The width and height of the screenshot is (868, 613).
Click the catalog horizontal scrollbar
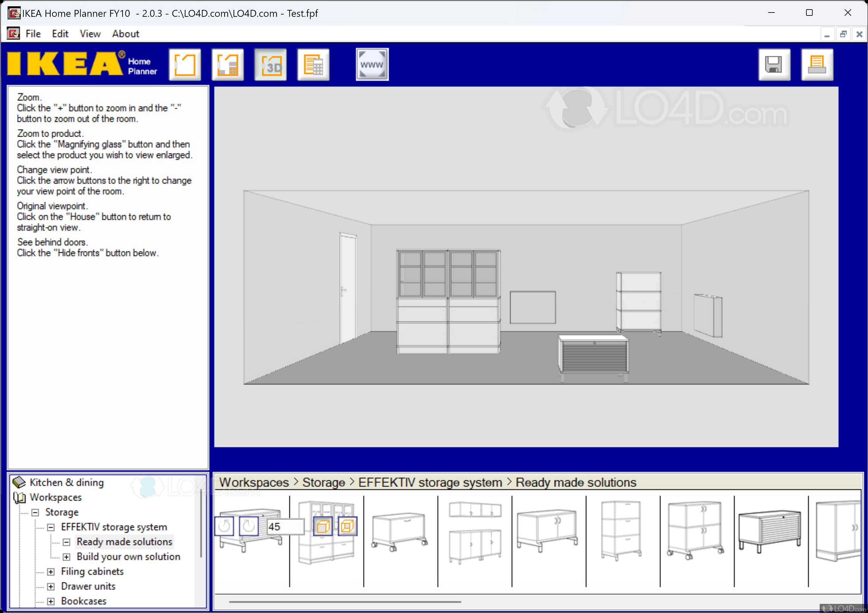pos(345,601)
